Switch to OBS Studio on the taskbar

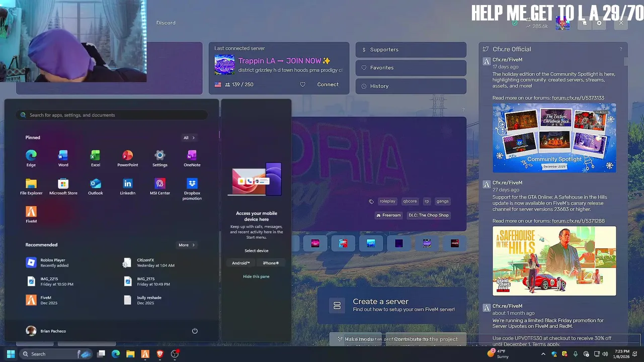(175, 354)
